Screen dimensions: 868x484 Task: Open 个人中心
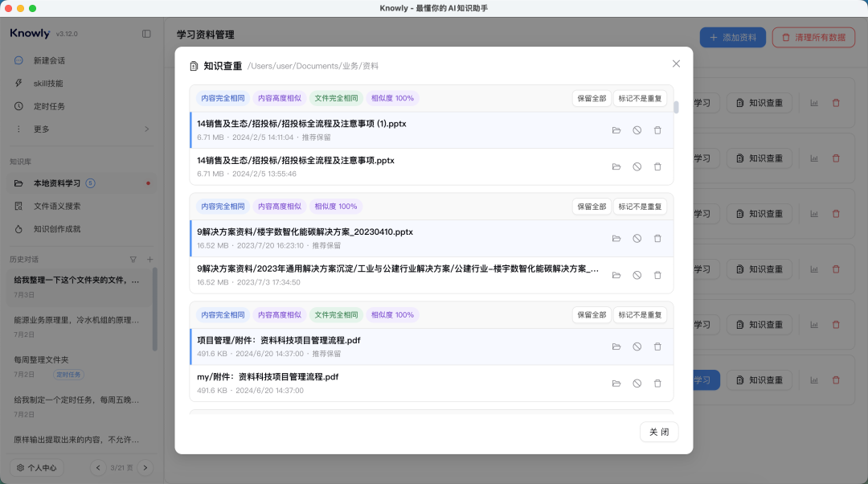tap(37, 468)
